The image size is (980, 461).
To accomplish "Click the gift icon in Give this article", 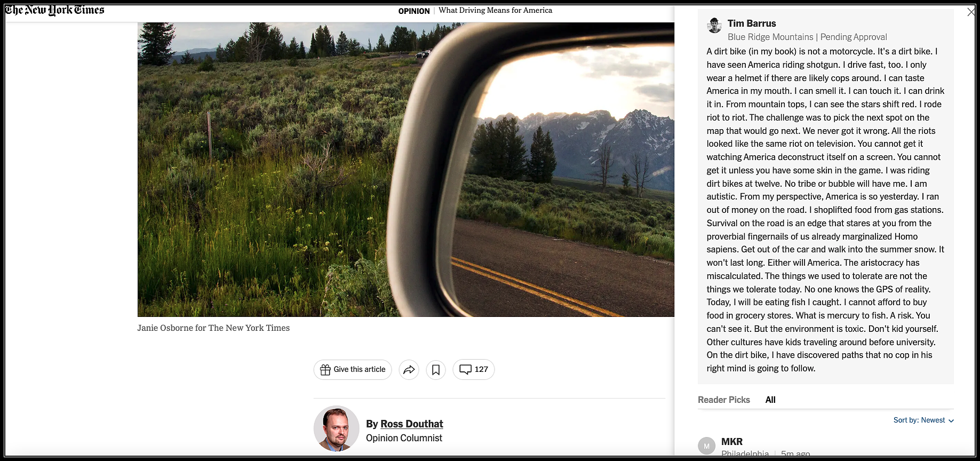I will 325,370.
